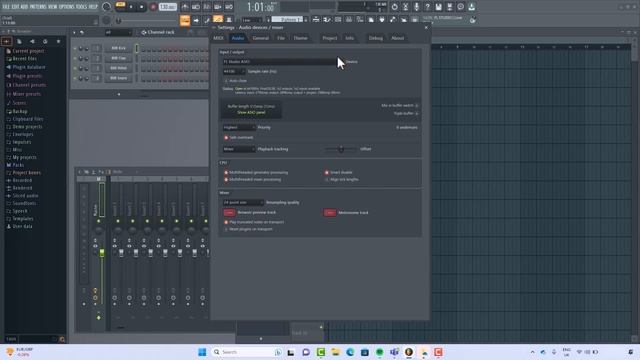This screenshot has height=360, width=640.
Task: Expand the Packs folder in the browser
Action: coord(18,165)
